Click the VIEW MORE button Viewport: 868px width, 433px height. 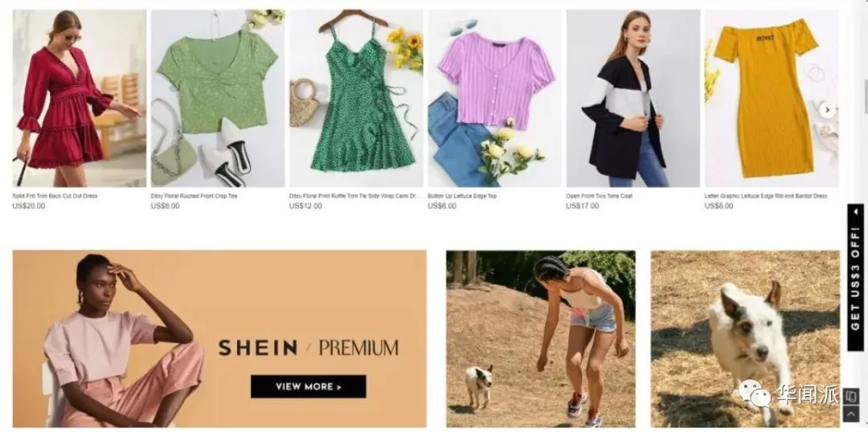[x=309, y=386]
